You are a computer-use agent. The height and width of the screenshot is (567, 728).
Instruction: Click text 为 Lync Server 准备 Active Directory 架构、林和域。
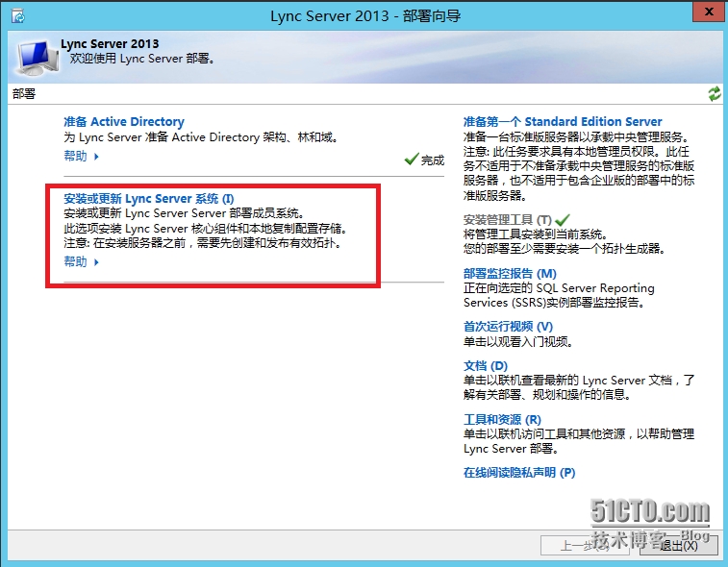(201, 137)
